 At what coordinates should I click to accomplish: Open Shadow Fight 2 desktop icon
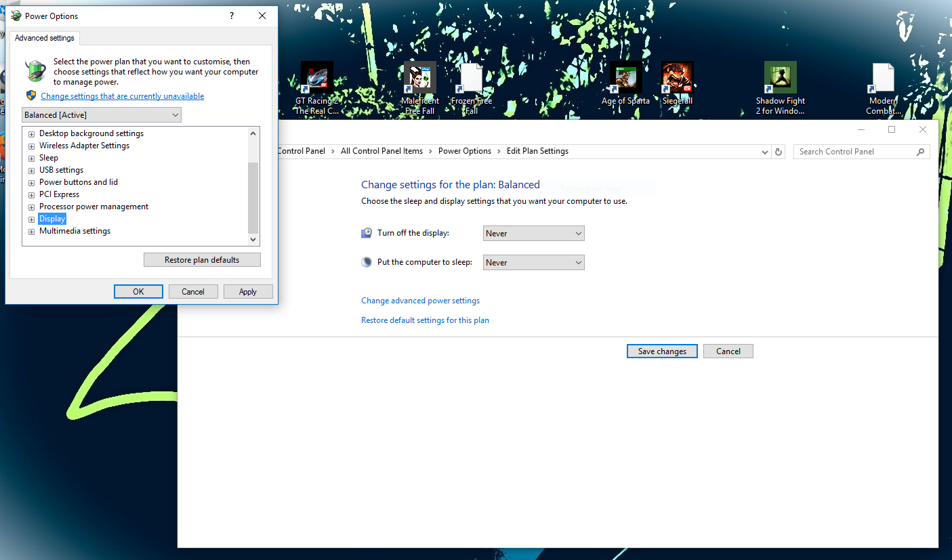[x=780, y=79]
